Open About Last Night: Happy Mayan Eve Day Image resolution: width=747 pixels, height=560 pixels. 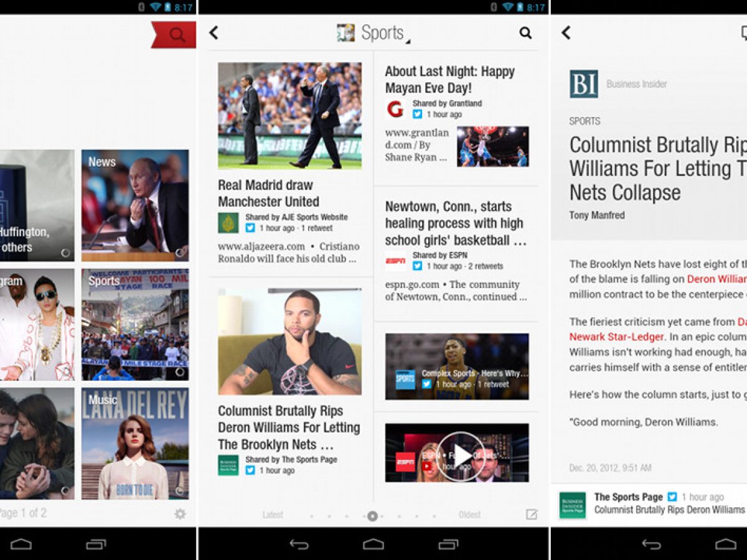[x=449, y=80]
